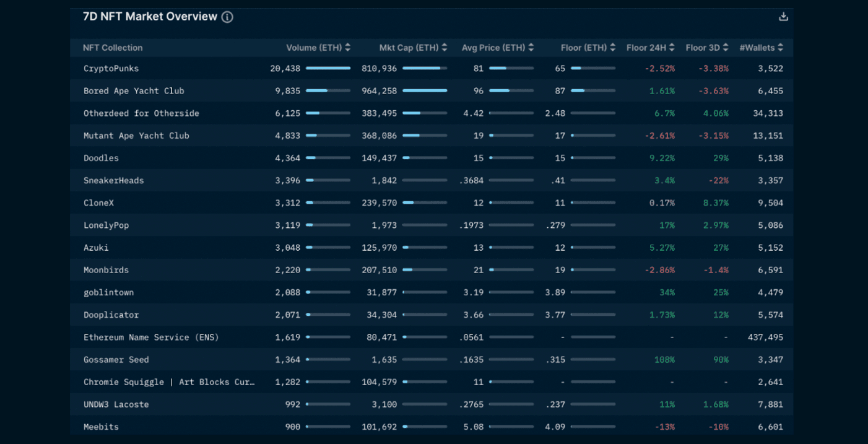
Task: Select the Gossamer Seed collection name
Action: pos(116,360)
